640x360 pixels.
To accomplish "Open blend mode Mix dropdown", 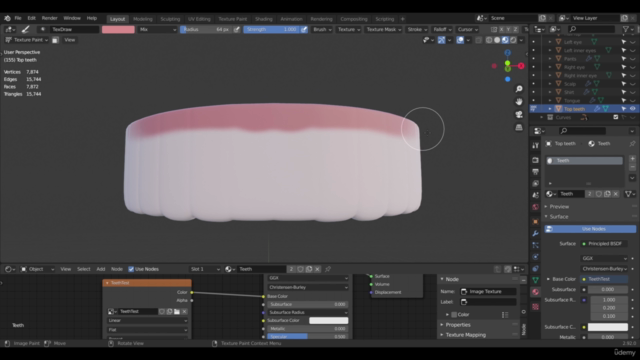I will pos(158,29).
